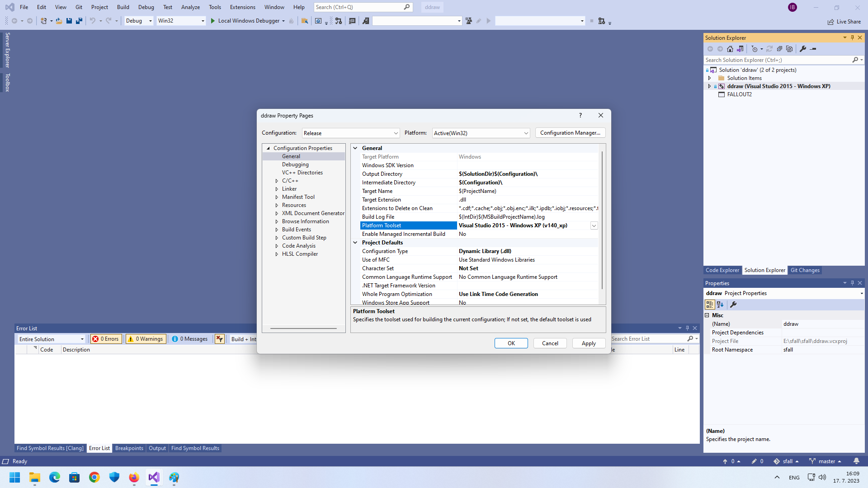Click Collapse All icon in Solution Explorer

point(779,49)
